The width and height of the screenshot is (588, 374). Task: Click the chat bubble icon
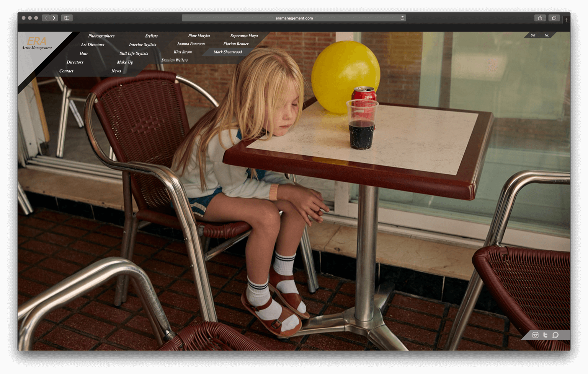click(555, 335)
